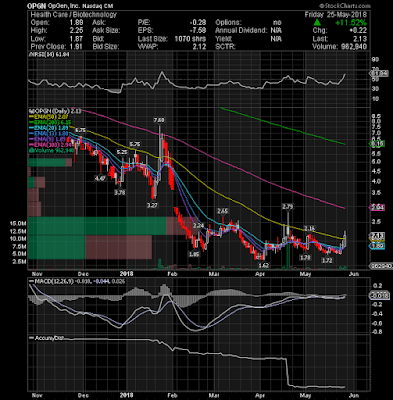The height and width of the screenshot is (400, 393).
Task: Click the OPGN ticker symbol in the header
Action: 37,6
